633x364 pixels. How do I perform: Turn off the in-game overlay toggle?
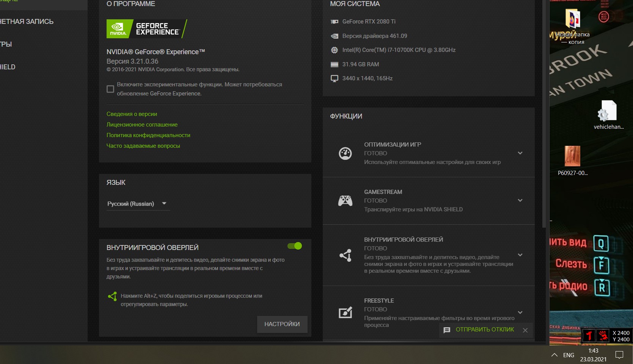click(295, 246)
